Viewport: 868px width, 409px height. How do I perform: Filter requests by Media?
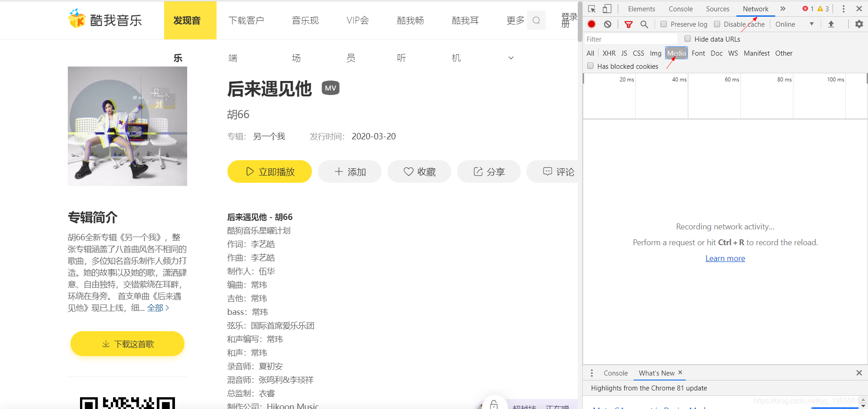coord(676,53)
